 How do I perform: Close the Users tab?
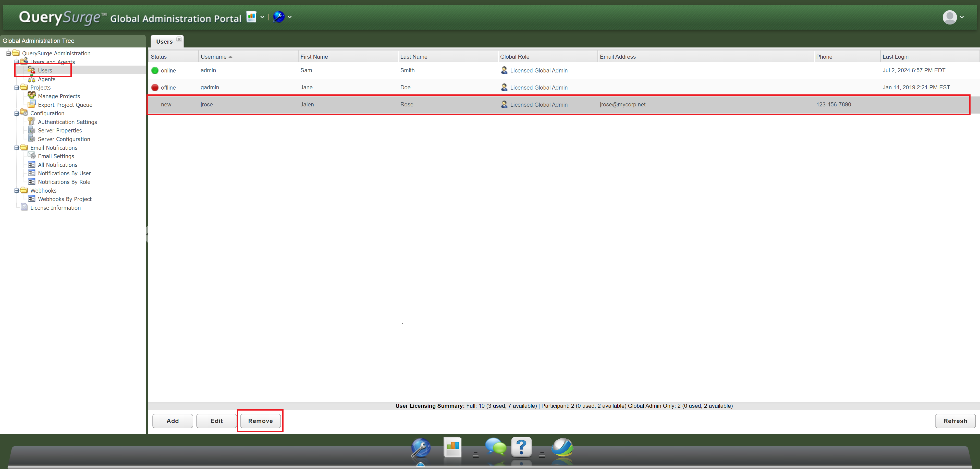pyautogui.click(x=179, y=39)
